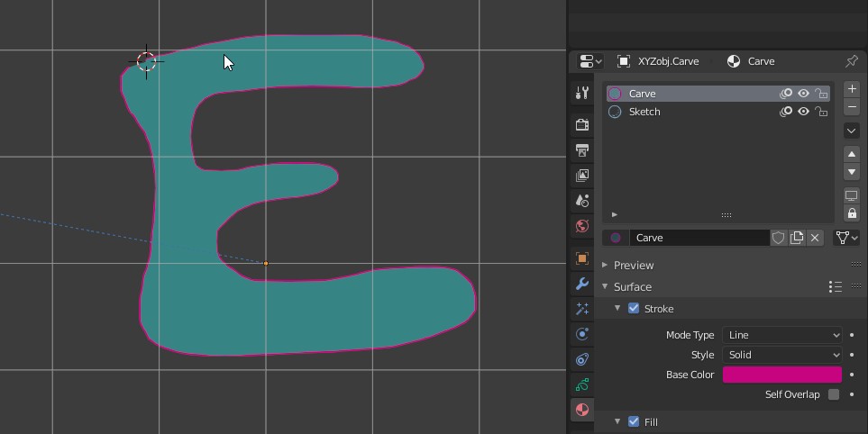
Task: Open the View Layer properties tab
Action: click(582, 176)
